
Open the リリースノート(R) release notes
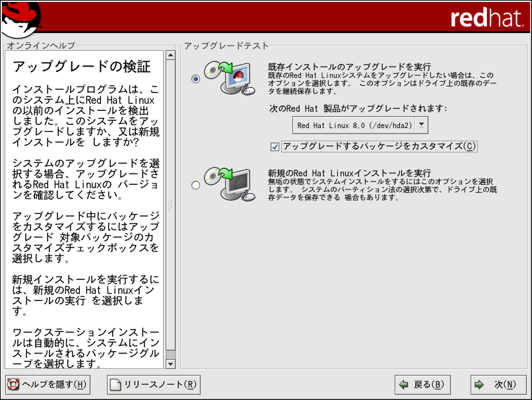pyautogui.click(x=153, y=384)
